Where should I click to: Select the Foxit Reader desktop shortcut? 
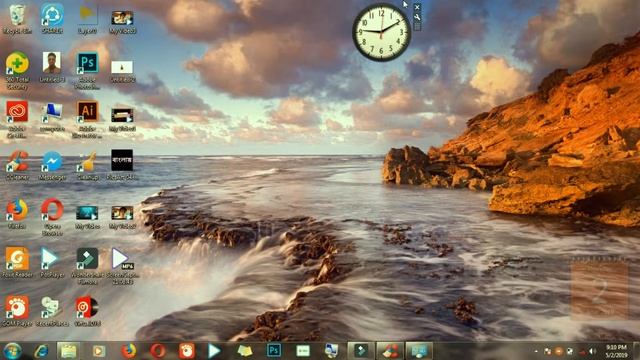[x=17, y=262]
